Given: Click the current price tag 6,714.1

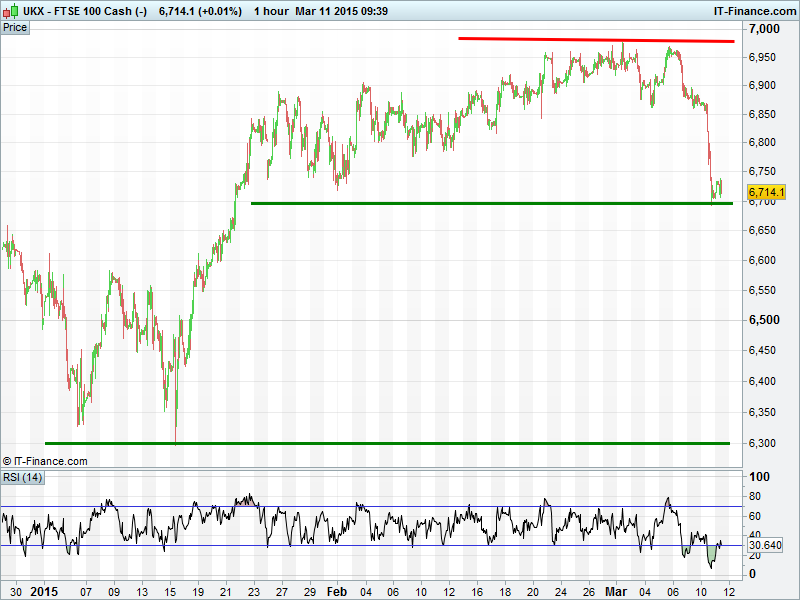Looking at the screenshot, I should point(766,192).
